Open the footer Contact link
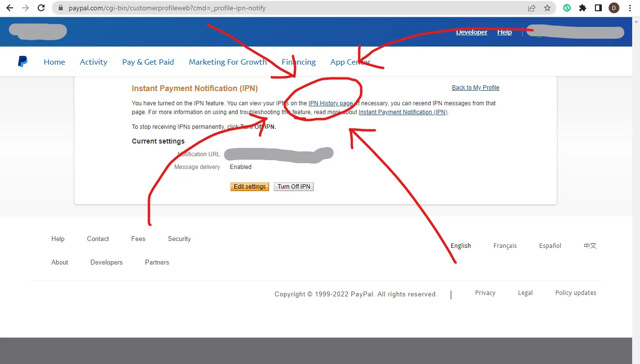The height and width of the screenshot is (364, 640). click(x=98, y=239)
